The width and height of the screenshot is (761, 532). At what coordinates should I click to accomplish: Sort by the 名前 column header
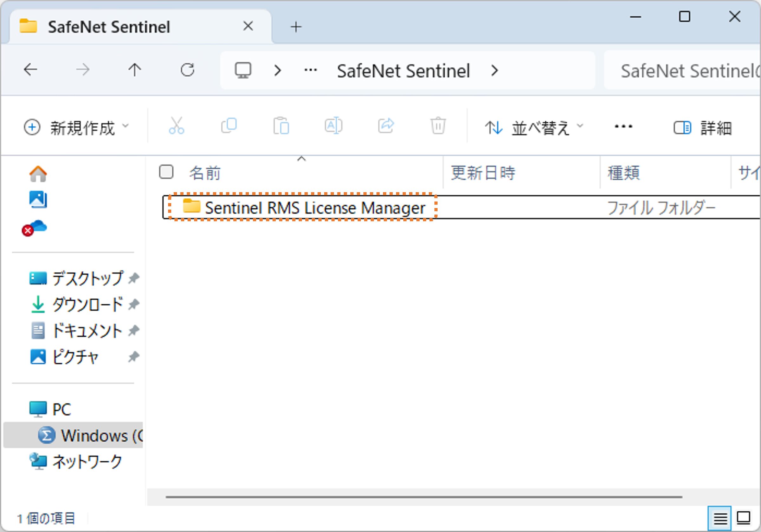(x=205, y=173)
